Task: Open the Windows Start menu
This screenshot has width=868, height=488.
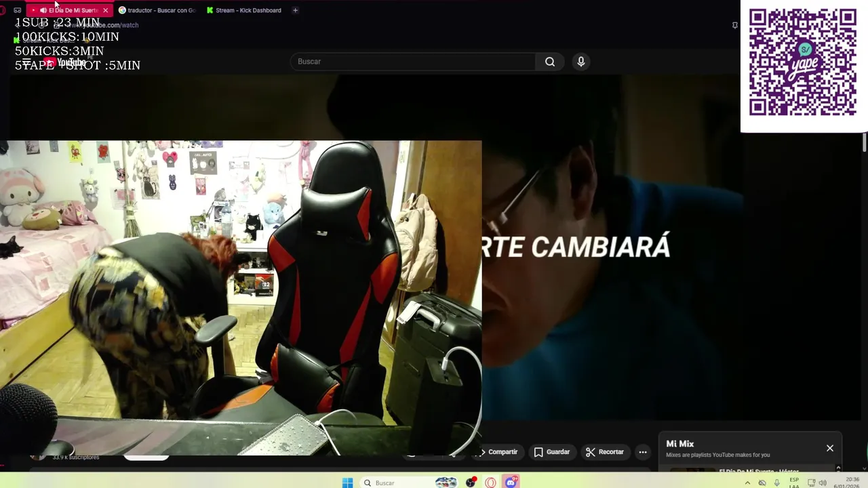Action: point(347,483)
